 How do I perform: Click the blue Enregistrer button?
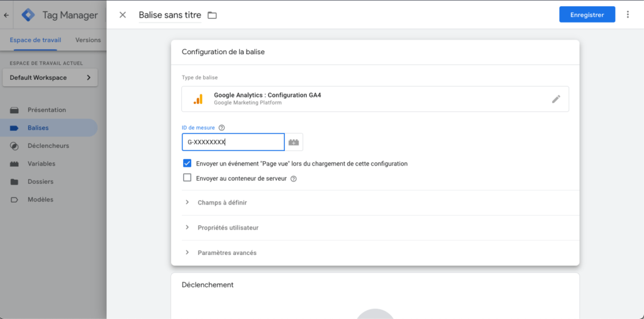click(587, 14)
